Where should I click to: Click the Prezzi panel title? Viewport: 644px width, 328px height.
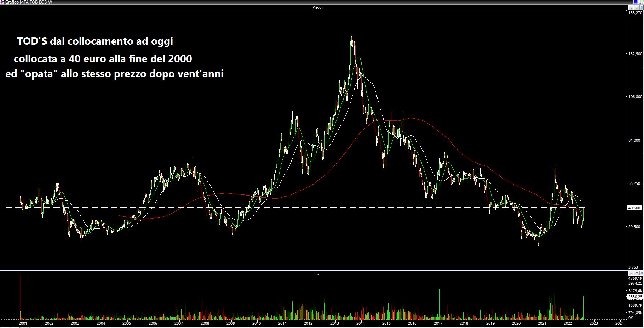pos(317,7)
